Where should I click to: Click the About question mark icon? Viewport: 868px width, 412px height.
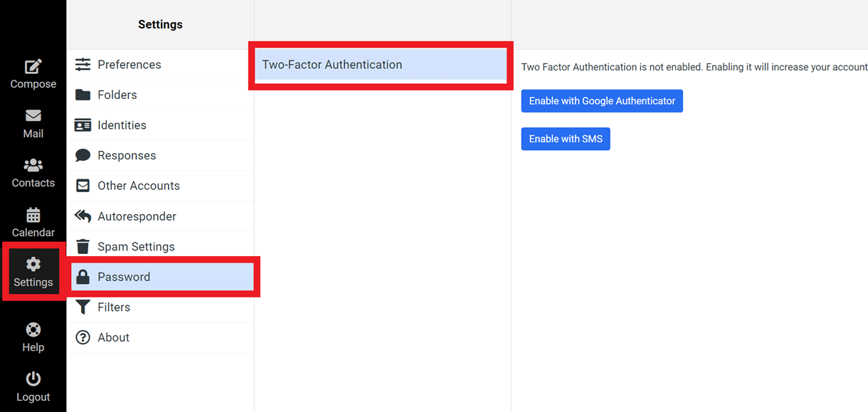[83, 337]
